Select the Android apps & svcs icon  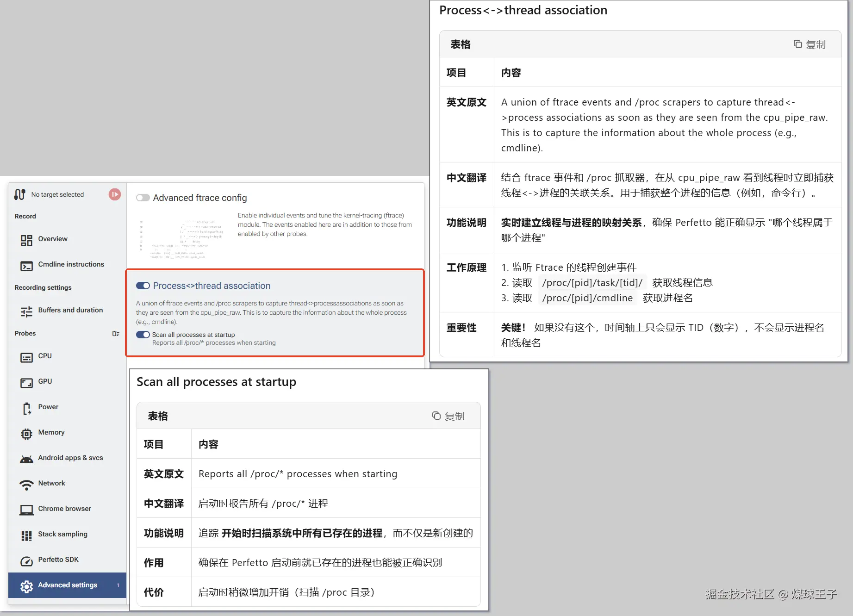[26, 458]
